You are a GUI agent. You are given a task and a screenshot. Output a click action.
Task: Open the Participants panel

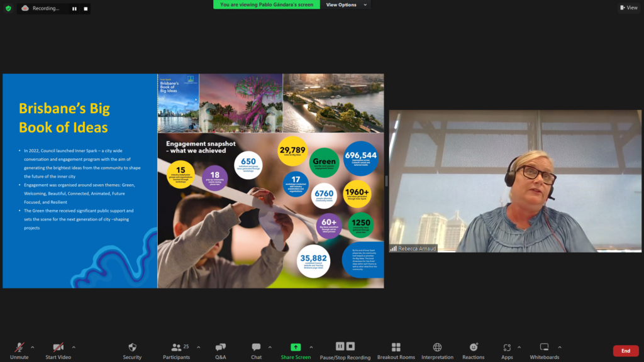coord(176,348)
